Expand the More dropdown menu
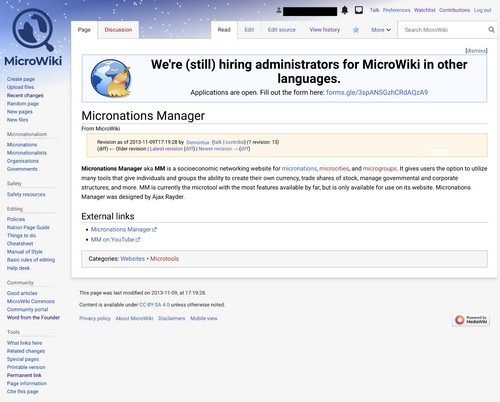The height and width of the screenshot is (402, 500). coord(381,30)
